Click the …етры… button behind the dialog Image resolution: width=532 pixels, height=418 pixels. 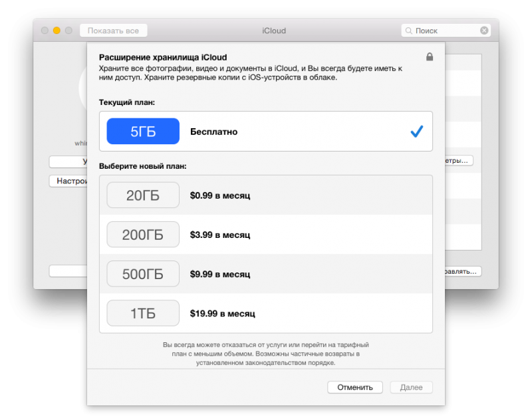tap(459, 160)
